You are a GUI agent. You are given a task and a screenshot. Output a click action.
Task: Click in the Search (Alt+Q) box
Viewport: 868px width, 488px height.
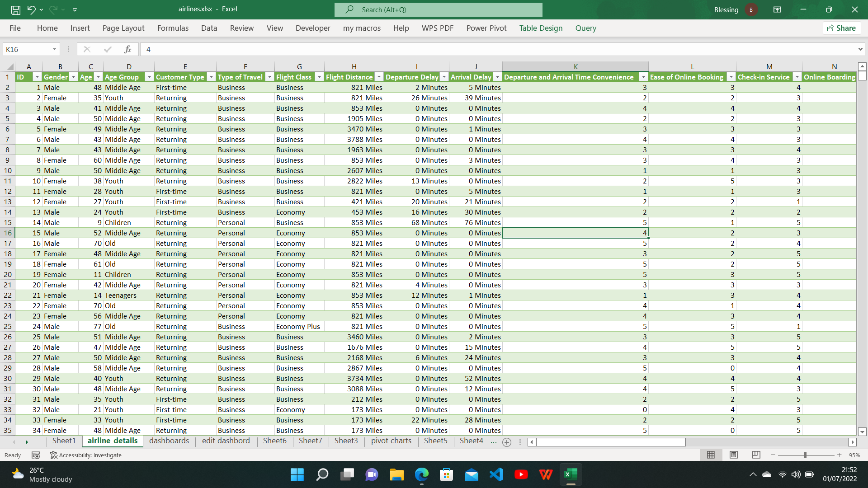click(438, 9)
